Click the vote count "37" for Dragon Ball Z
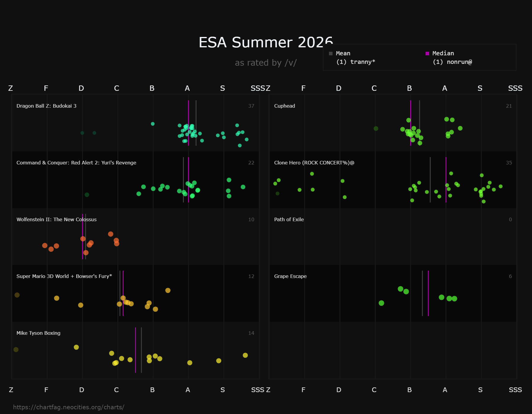 (x=251, y=106)
